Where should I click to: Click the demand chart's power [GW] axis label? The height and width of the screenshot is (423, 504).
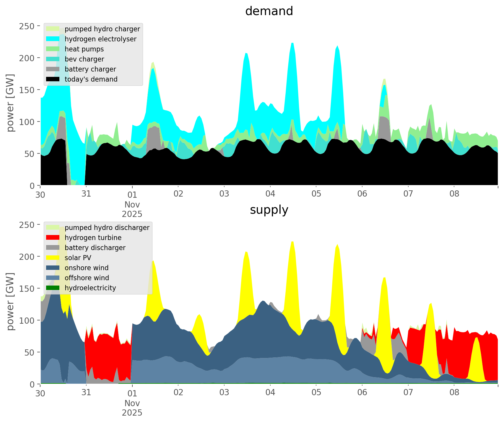(x=10, y=103)
